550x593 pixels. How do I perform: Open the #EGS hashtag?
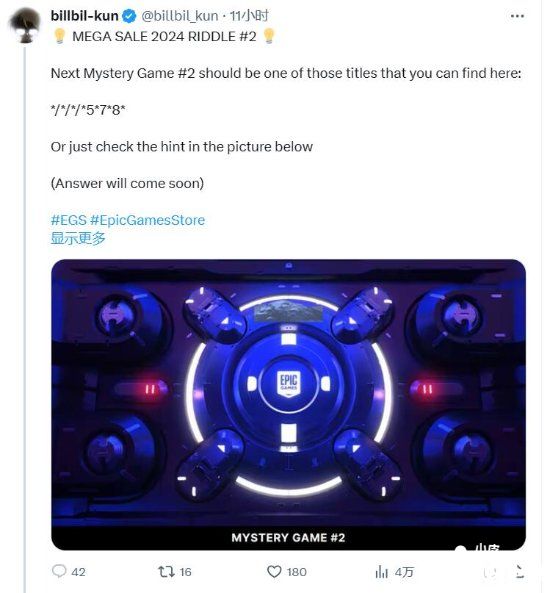tap(68, 220)
